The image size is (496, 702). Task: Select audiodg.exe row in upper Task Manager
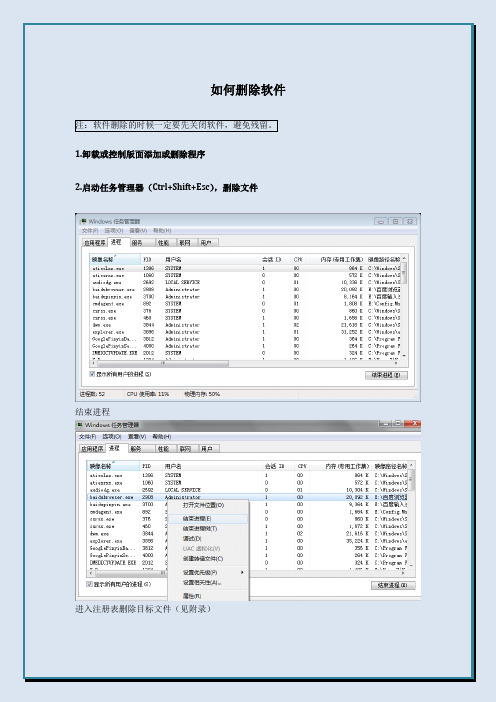click(245, 283)
